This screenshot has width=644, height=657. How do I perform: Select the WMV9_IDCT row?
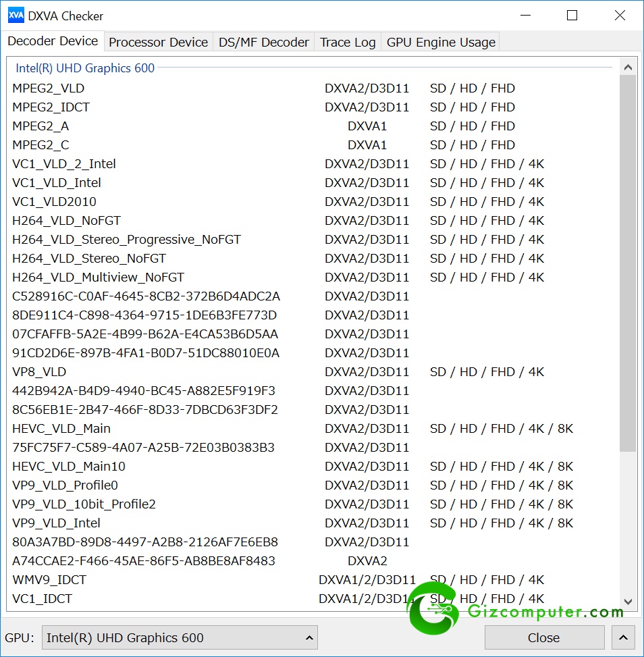312,580
